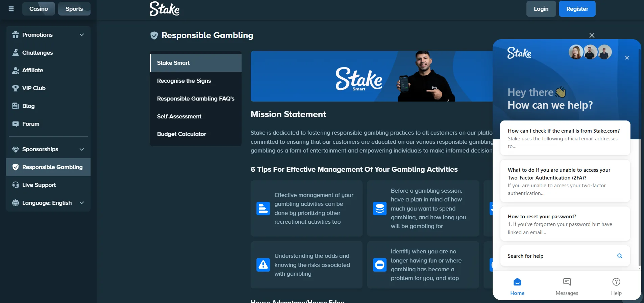Click the Register button

click(577, 9)
